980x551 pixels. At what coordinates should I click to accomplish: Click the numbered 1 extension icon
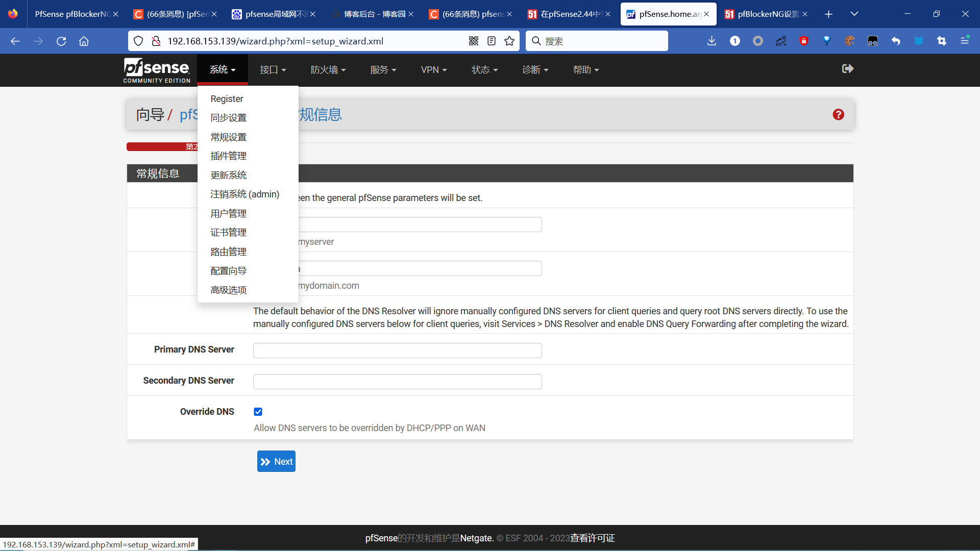click(x=735, y=41)
